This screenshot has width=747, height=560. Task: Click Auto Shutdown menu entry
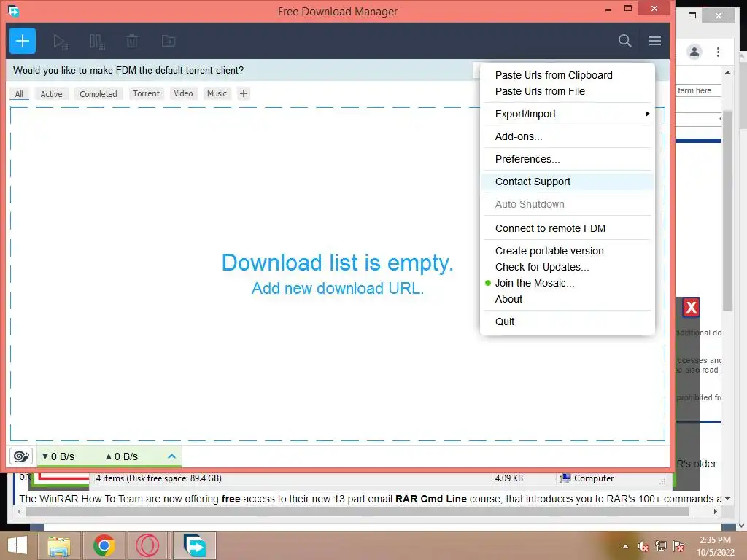coord(567,204)
